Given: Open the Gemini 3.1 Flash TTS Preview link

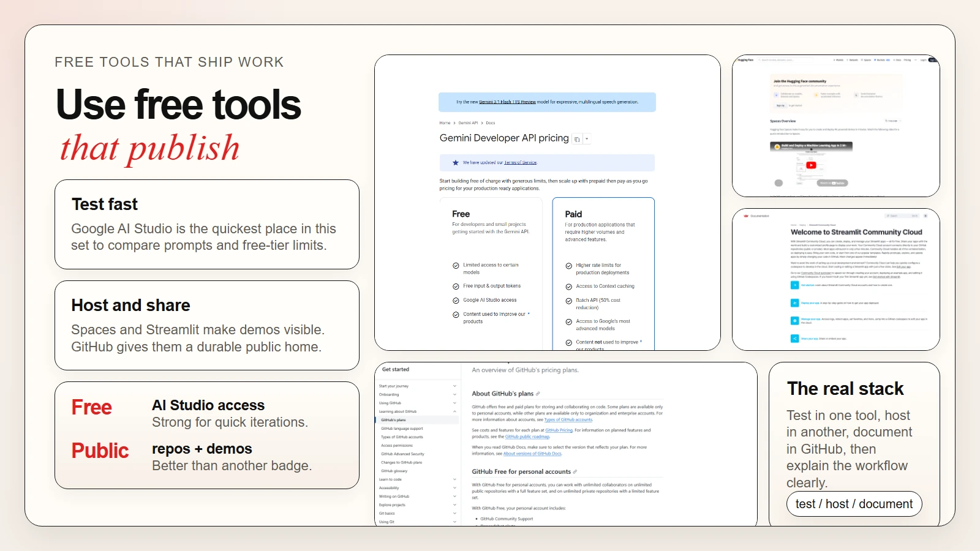Looking at the screenshot, I should point(507,102).
